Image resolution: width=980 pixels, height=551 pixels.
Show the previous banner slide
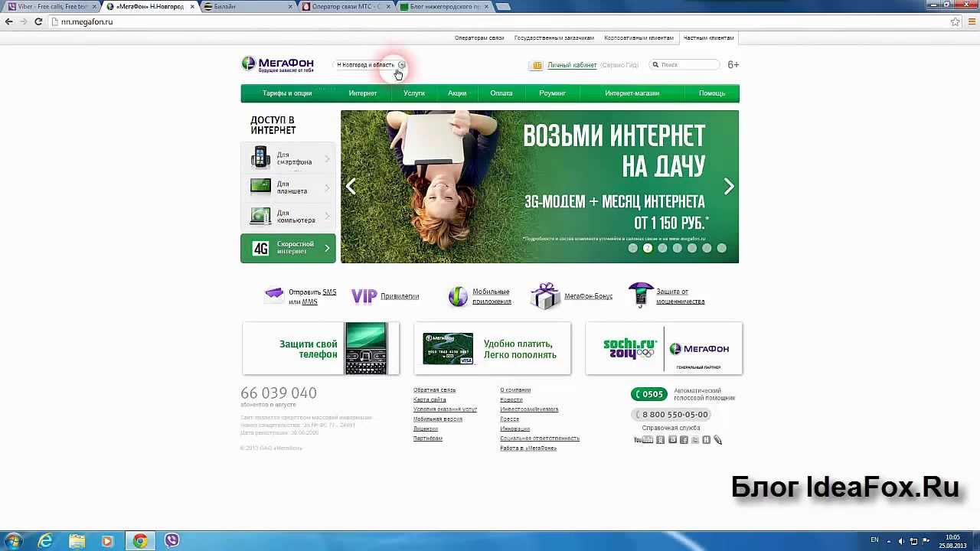[x=351, y=186]
